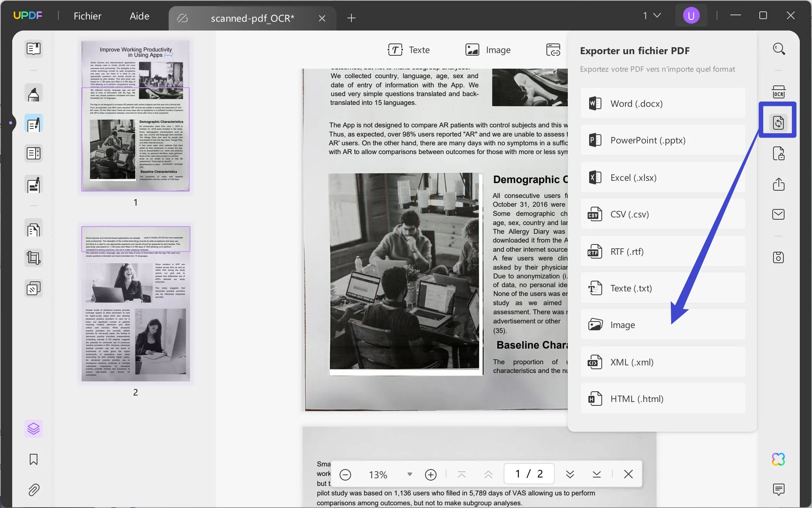
Task: Open the AI Assistant flower icon
Action: coord(778,459)
